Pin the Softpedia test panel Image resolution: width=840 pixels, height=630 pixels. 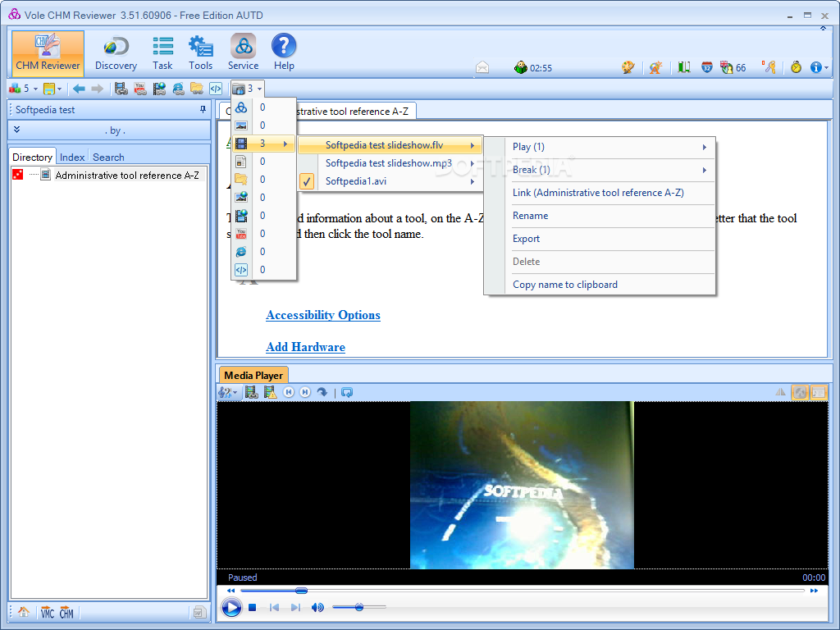click(x=203, y=109)
